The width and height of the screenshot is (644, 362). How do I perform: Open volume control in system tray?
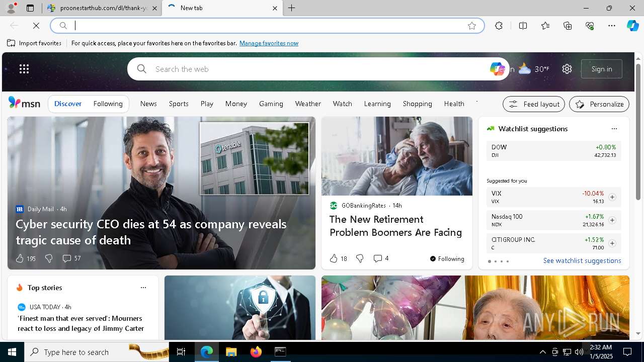coord(579,352)
